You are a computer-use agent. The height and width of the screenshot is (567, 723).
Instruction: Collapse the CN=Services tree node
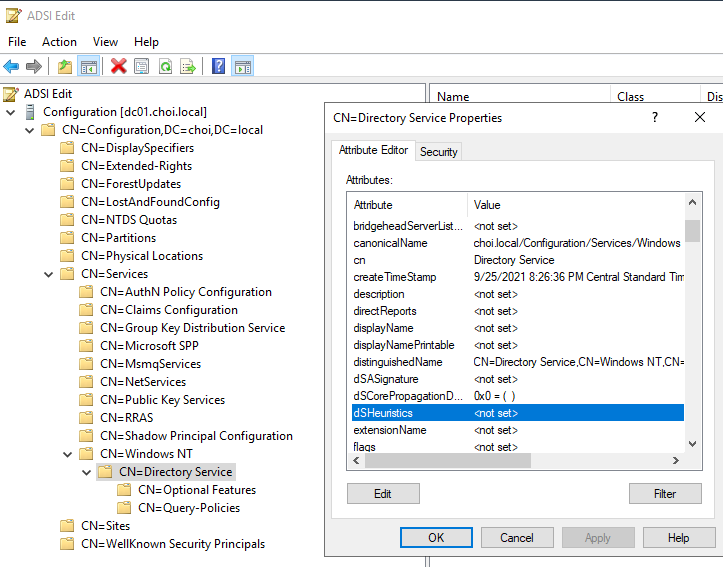point(49,274)
